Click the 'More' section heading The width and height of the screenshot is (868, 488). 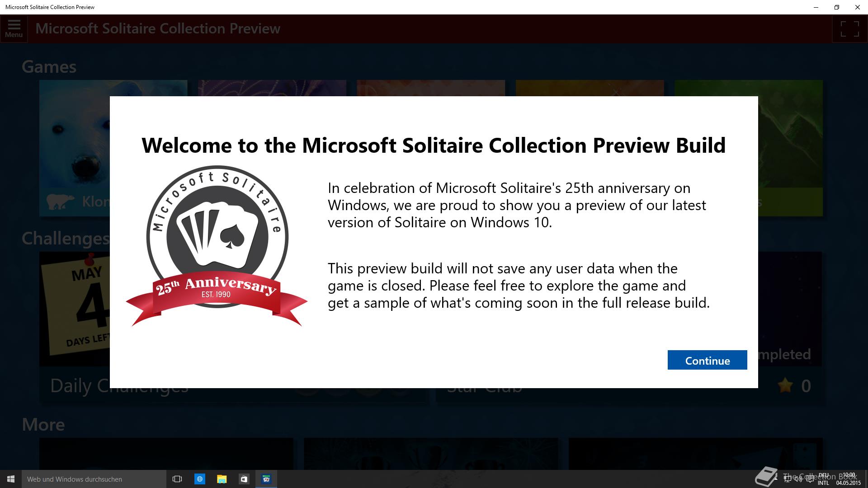pyautogui.click(x=43, y=425)
